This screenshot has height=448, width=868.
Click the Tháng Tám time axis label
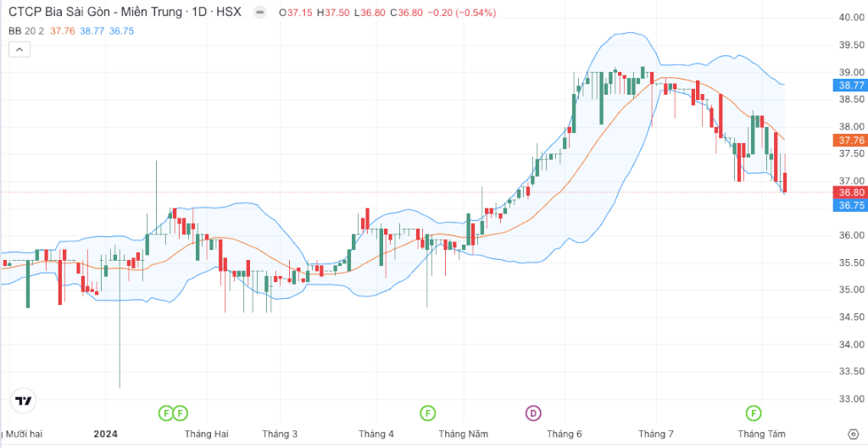tap(762, 434)
